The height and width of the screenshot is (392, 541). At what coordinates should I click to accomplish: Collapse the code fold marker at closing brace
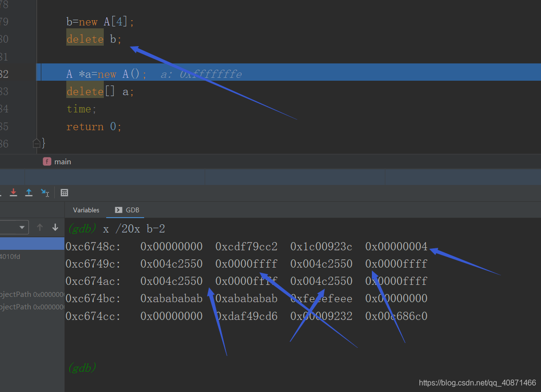pos(37,143)
